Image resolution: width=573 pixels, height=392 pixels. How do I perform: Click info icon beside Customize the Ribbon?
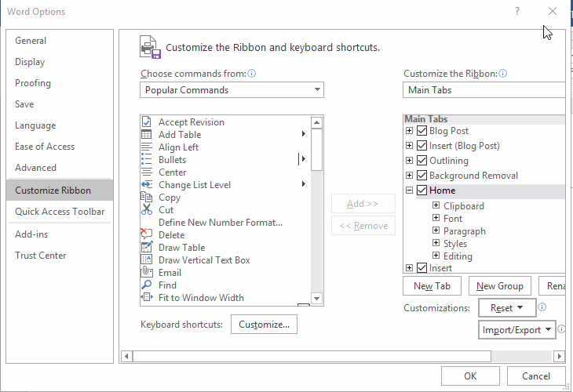[503, 74]
